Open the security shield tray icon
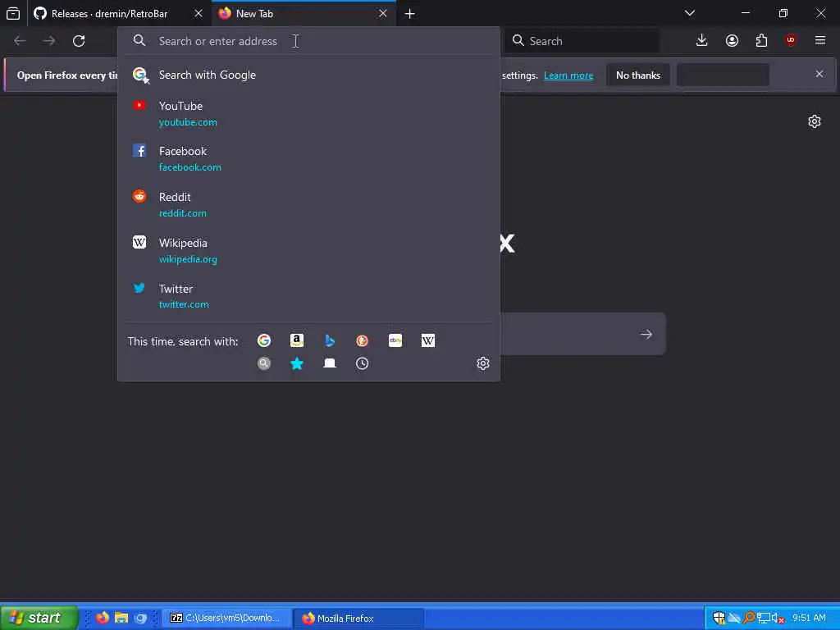Viewport: 840px width, 630px height. point(719,618)
